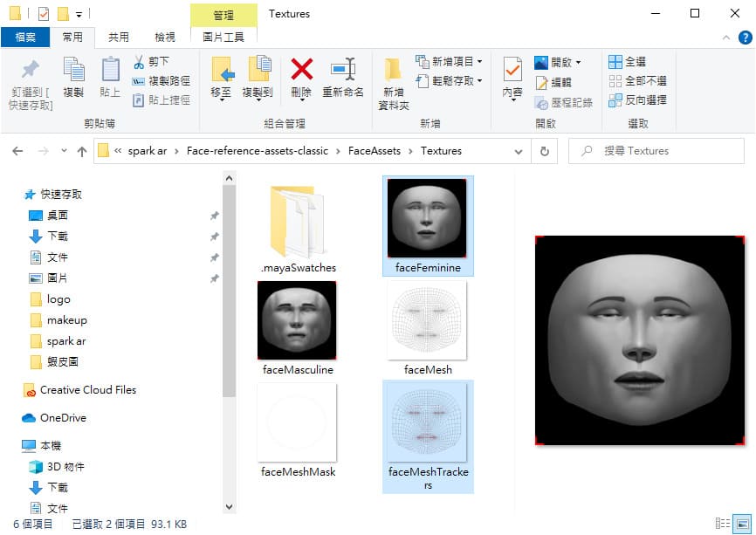
Task: Switch to the 共用 ribbon tab
Action: point(118,37)
